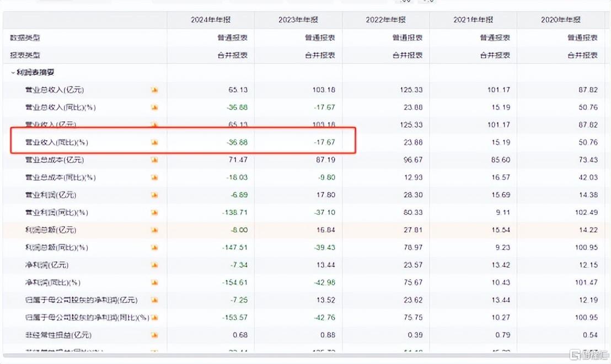Click 2022 利润总额同比 value 78.97
Screen dimensions: 611x364
point(413,248)
